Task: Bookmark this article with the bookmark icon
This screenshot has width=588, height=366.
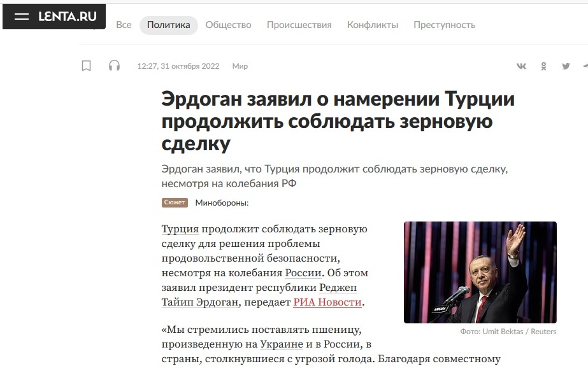Action: (x=86, y=66)
